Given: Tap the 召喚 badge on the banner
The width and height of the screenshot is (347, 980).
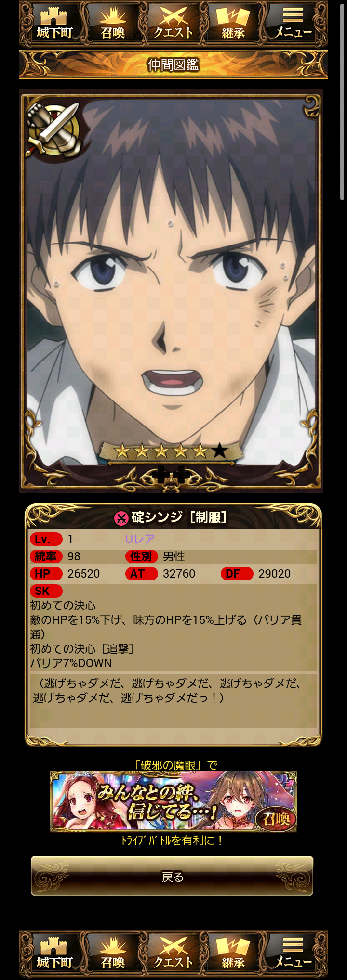Looking at the screenshot, I should pos(276,818).
